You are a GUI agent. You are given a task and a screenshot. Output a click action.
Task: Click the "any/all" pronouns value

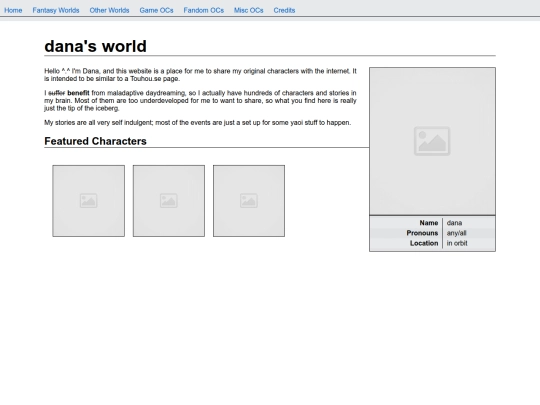(x=456, y=233)
